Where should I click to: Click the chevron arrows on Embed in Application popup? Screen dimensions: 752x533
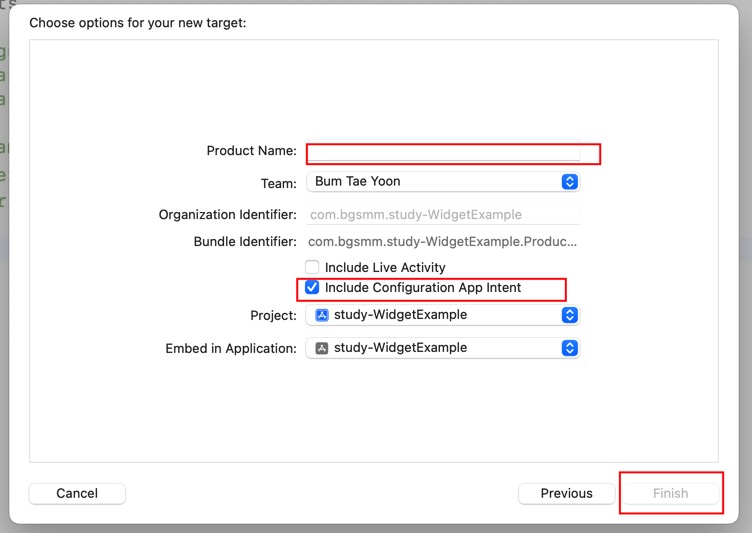(x=569, y=348)
